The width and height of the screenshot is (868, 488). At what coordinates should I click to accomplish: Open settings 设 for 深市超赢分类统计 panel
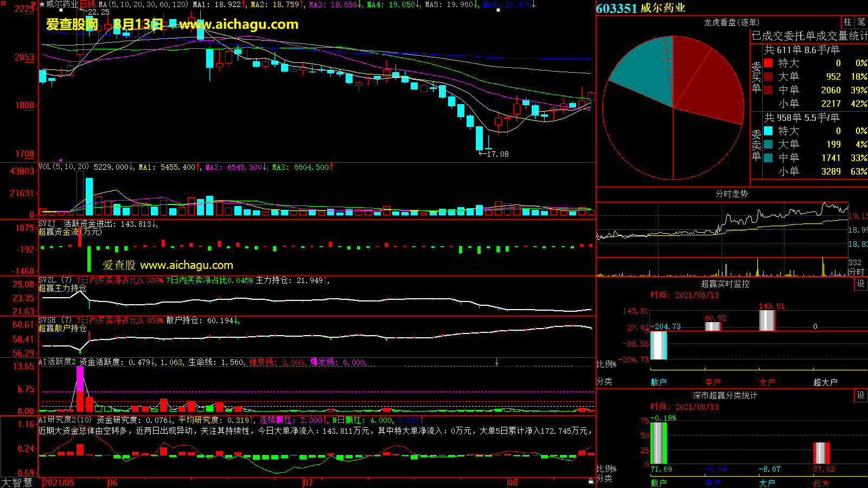pos(861,395)
